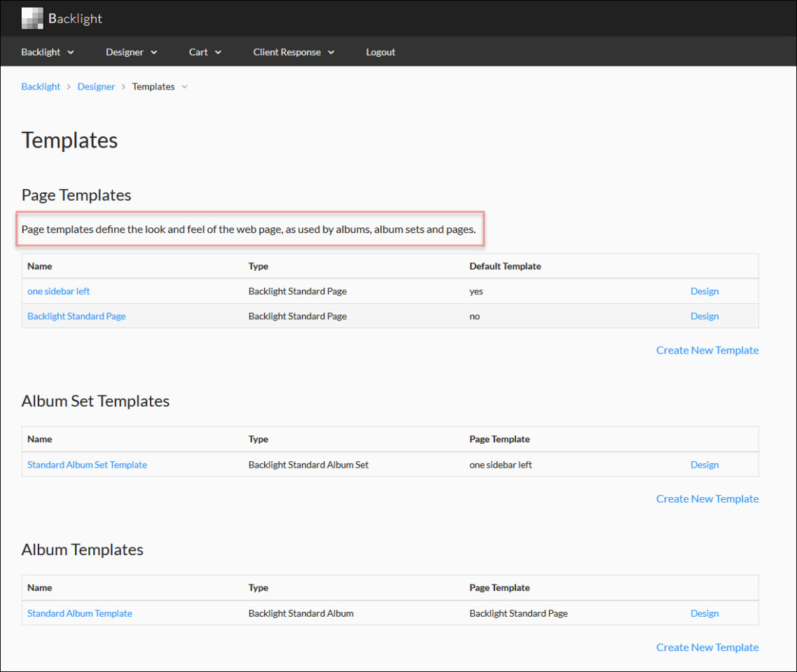Expand the Designer menu chevron arrow
This screenshot has height=672, width=797.
[x=154, y=52]
